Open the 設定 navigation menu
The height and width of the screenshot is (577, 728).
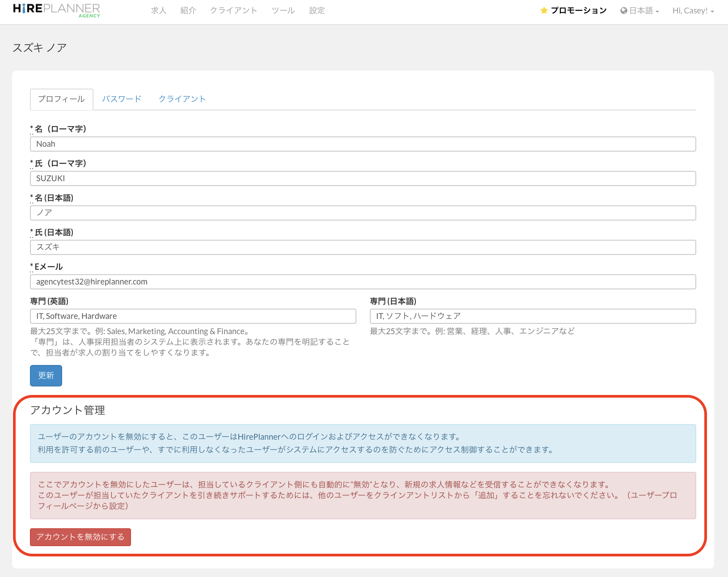click(317, 11)
